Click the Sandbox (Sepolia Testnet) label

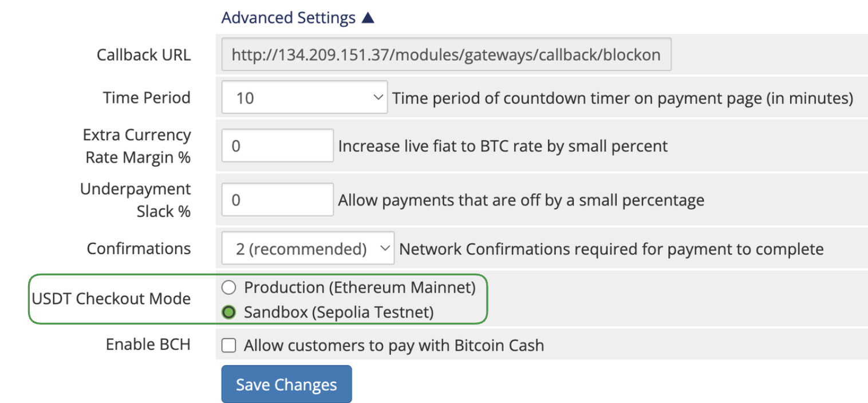click(339, 313)
